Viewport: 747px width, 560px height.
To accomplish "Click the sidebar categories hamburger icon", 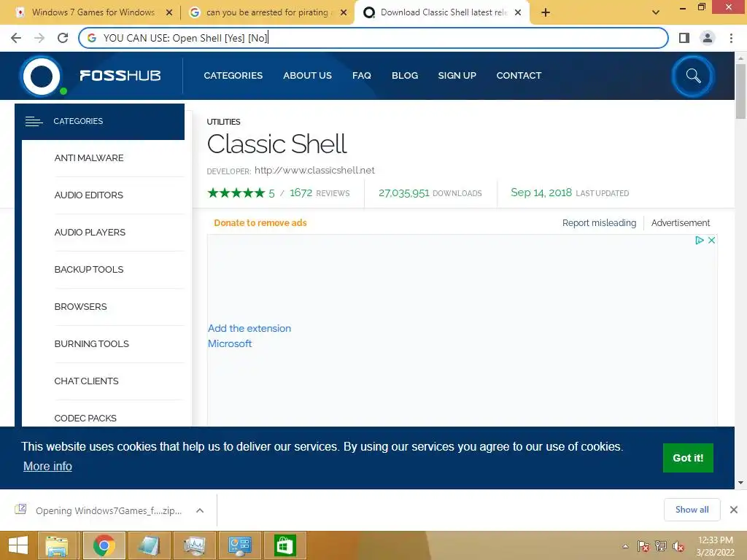I will [x=34, y=122].
